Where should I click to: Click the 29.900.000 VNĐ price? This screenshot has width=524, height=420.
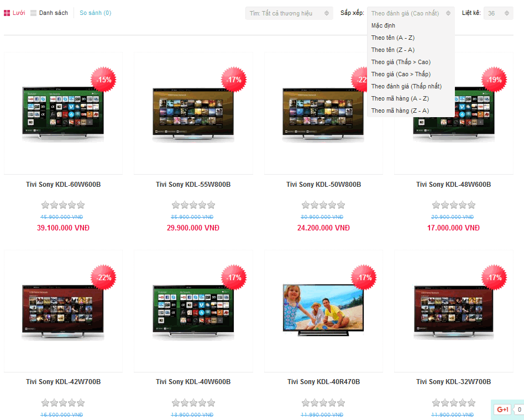click(193, 228)
